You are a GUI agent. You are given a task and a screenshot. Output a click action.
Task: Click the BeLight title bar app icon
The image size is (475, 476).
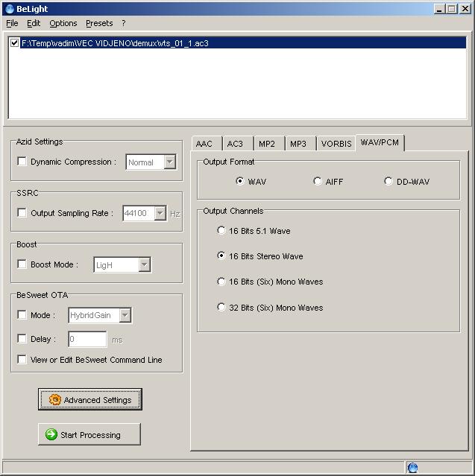click(10, 9)
